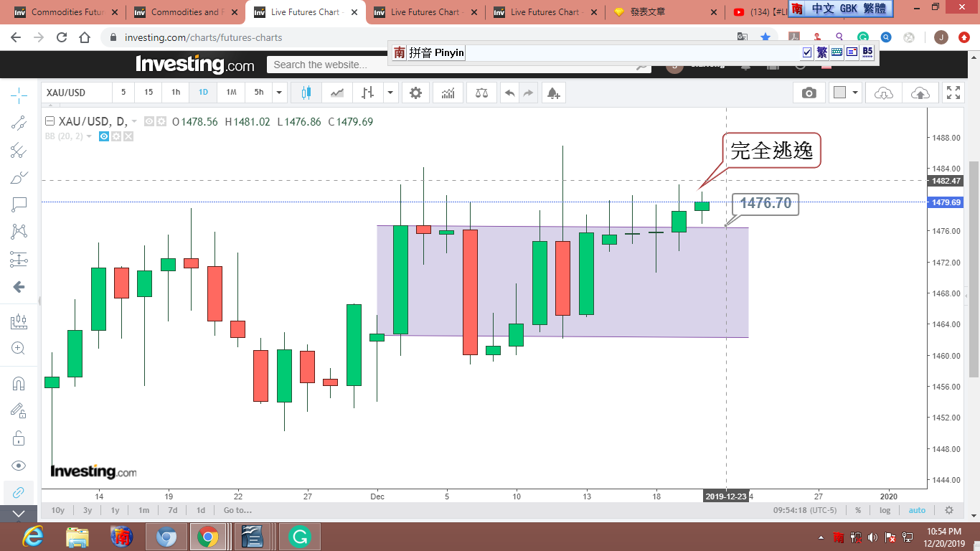Hide the XAU/USD main series
This screenshot has width=980, height=551.
[149, 121]
